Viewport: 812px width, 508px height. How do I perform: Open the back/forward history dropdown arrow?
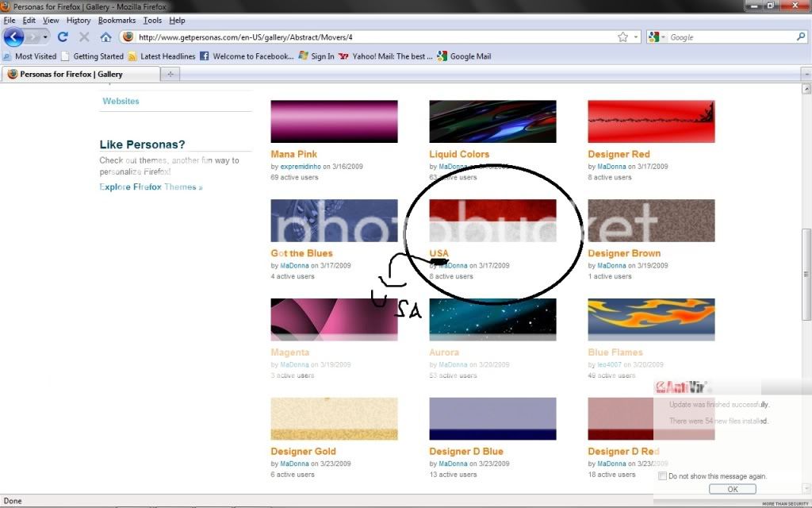(x=45, y=37)
